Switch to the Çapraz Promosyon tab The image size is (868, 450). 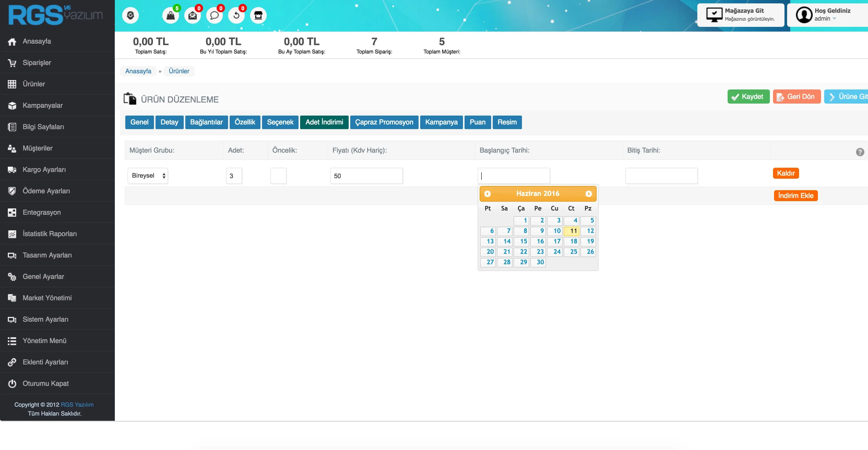point(384,122)
